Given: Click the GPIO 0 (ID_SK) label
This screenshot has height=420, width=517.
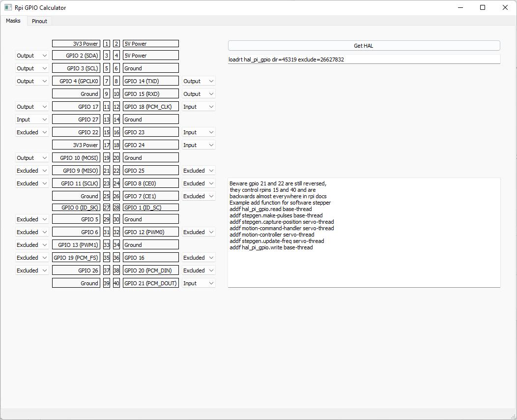Looking at the screenshot, I should (76, 208).
